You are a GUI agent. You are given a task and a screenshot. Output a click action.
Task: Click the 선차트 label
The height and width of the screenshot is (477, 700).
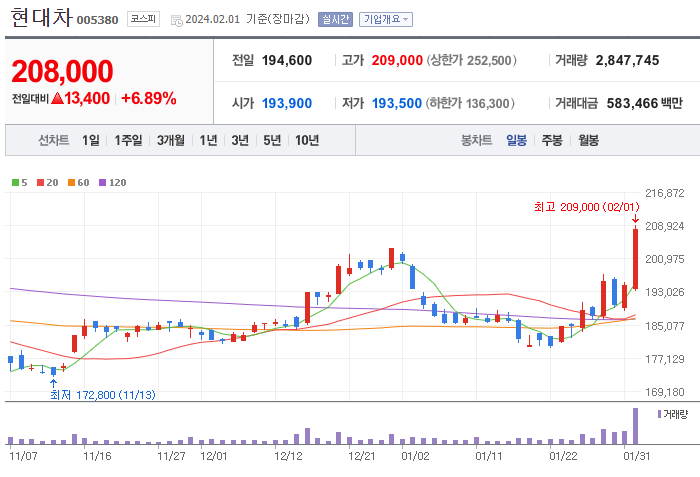pos(54,140)
